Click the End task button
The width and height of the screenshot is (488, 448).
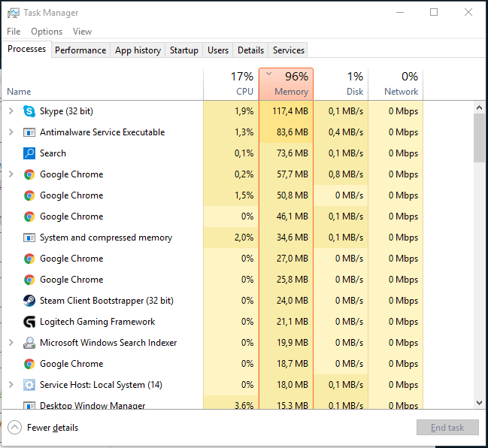(447, 428)
